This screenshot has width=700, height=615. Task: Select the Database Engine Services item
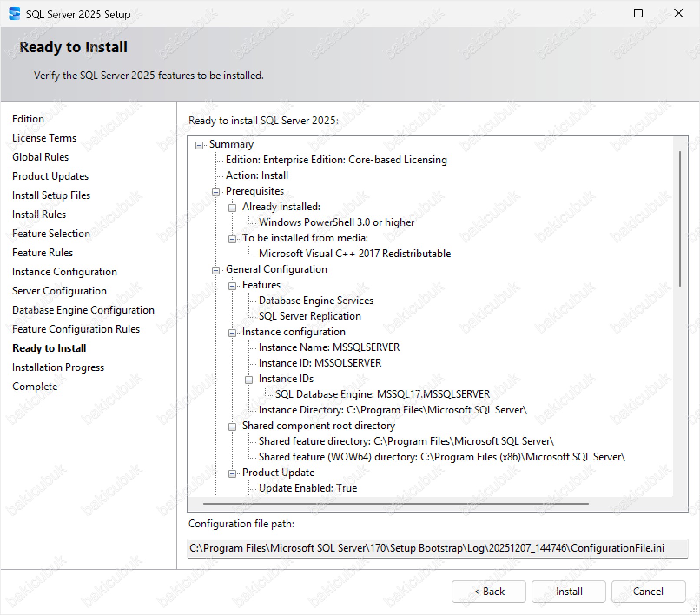(316, 301)
